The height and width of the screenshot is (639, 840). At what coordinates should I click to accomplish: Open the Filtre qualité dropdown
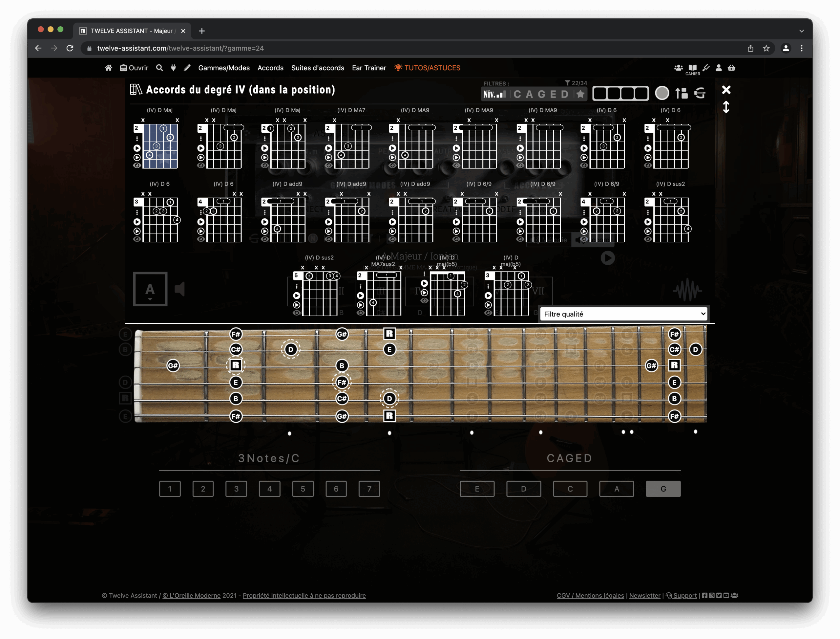point(623,314)
